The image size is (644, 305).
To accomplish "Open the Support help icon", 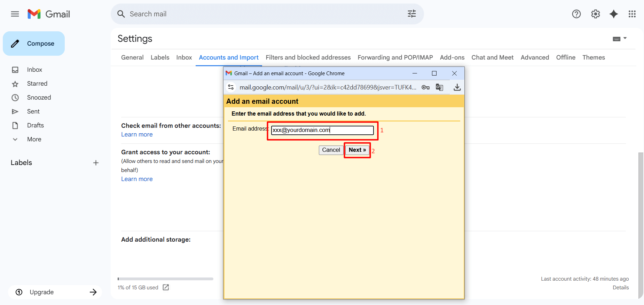I will [576, 14].
